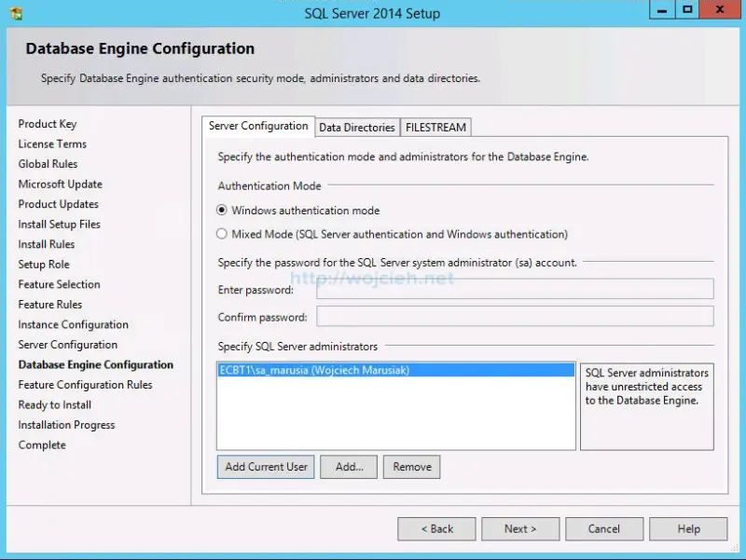Open the FILESTREAM tab
This screenshot has height=560, width=746.
coord(435,127)
